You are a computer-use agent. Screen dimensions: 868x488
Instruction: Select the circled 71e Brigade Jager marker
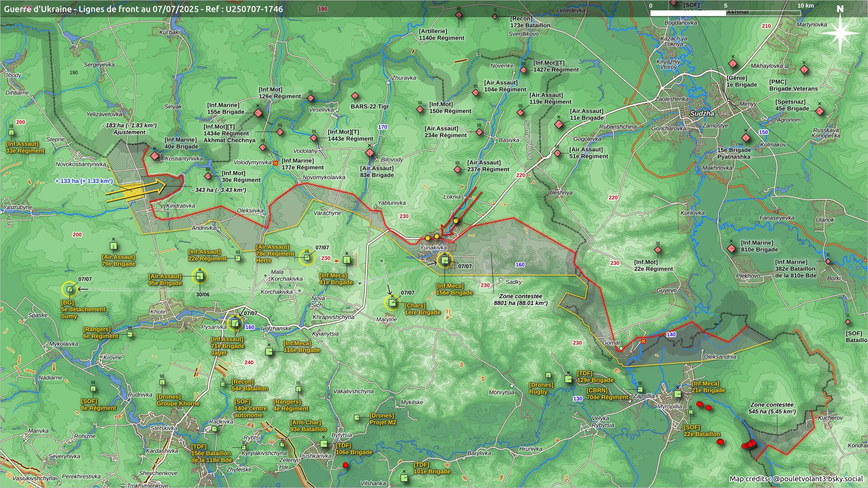point(235,323)
